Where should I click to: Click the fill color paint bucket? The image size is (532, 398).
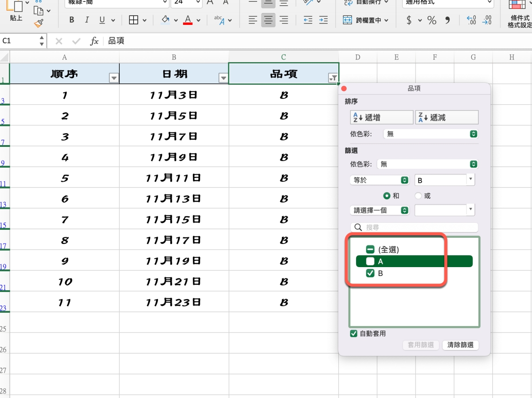pyautogui.click(x=165, y=20)
